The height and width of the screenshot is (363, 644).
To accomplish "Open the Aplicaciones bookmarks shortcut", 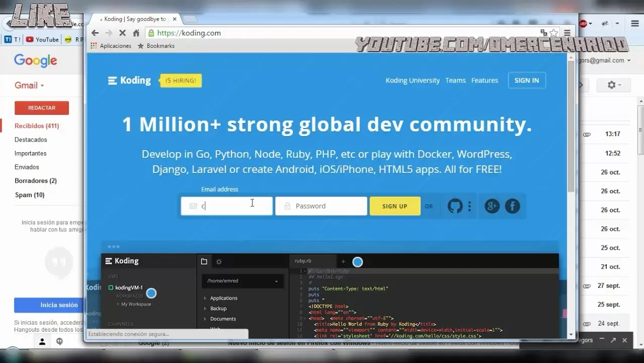I will (x=111, y=46).
